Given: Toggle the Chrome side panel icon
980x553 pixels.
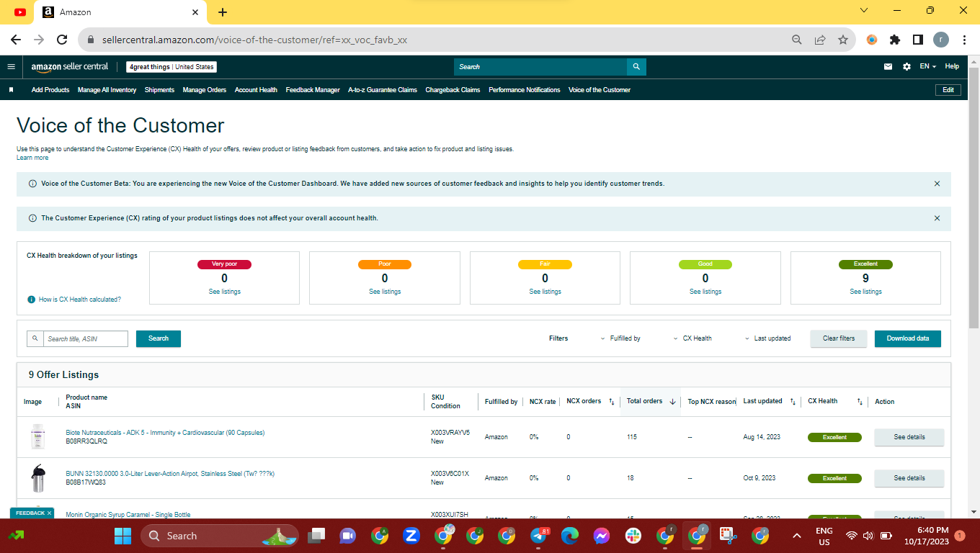Looking at the screenshot, I should (918, 40).
